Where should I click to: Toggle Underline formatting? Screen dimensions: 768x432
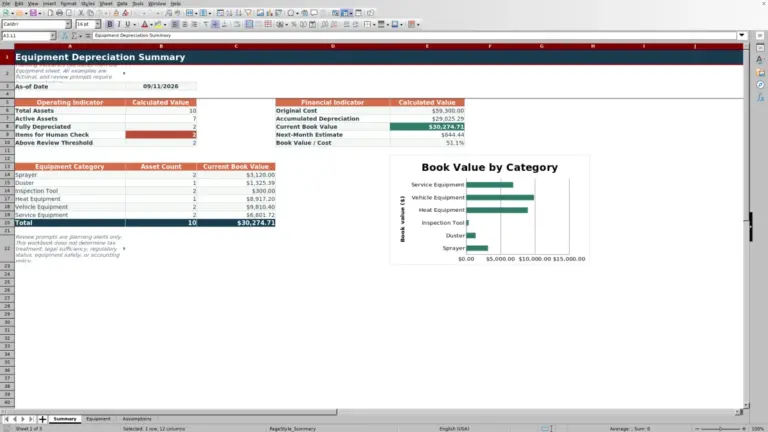pyautogui.click(x=128, y=24)
